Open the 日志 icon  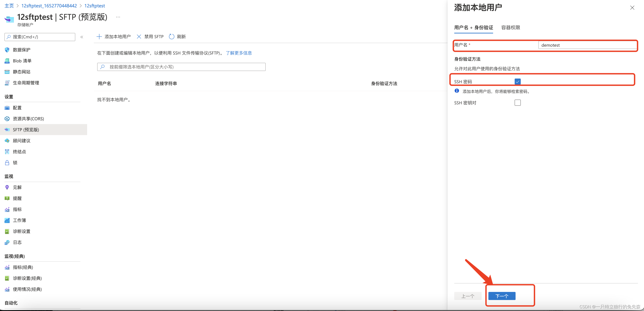(x=7, y=242)
